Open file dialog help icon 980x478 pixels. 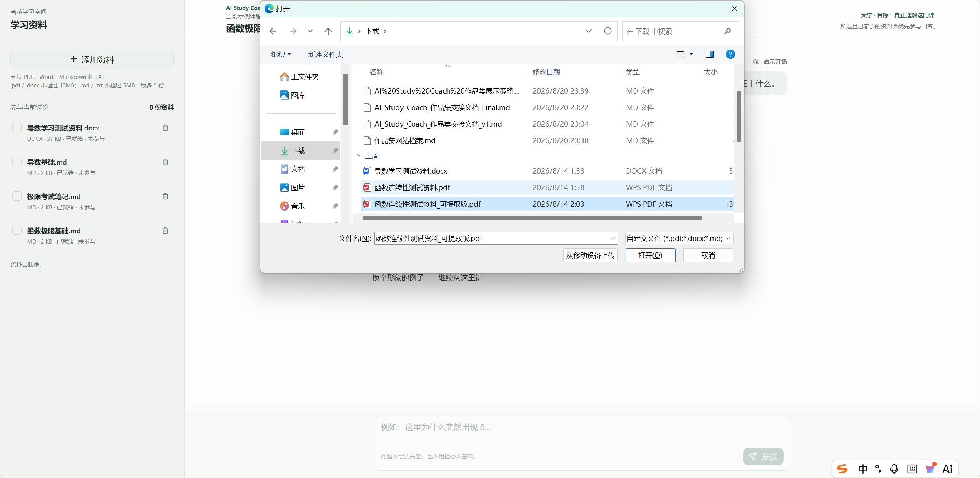[x=730, y=54]
